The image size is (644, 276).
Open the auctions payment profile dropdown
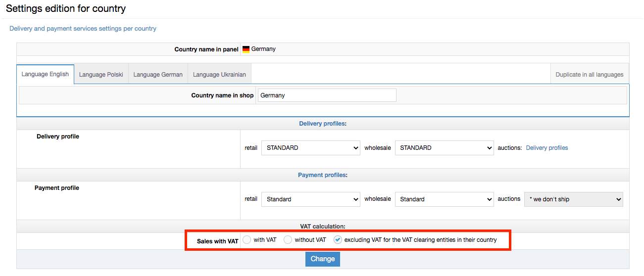coord(573,199)
